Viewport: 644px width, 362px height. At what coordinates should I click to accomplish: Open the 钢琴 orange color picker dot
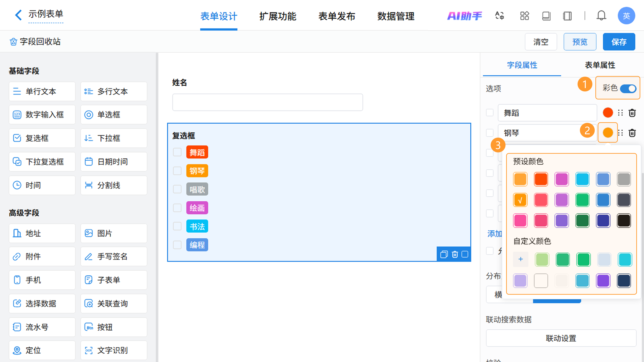tap(608, 133)
